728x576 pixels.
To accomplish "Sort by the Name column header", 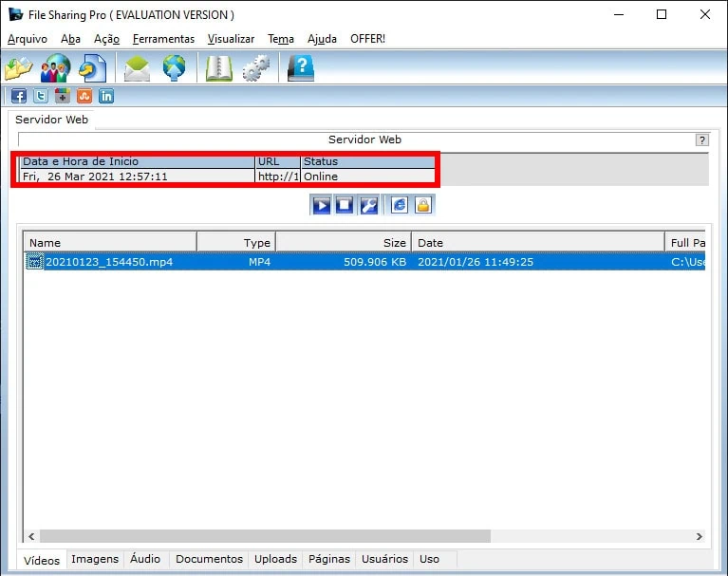I will (x=110, y=242).
